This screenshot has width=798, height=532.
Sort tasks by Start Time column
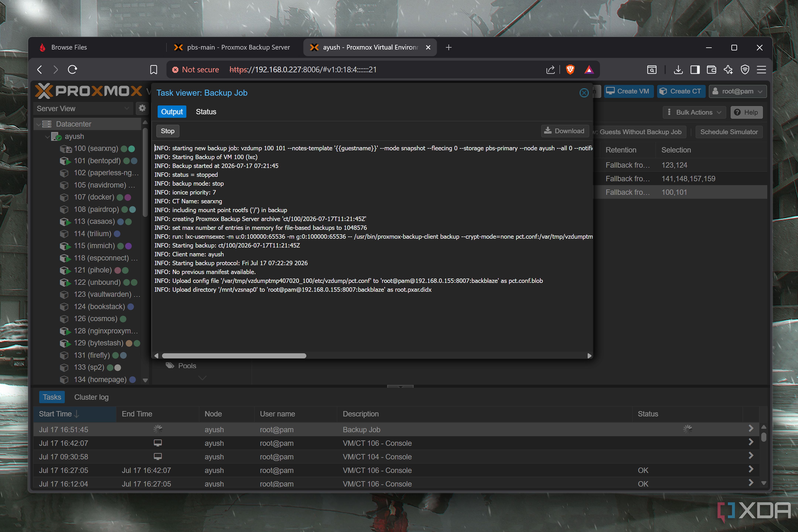coord(75,414)
